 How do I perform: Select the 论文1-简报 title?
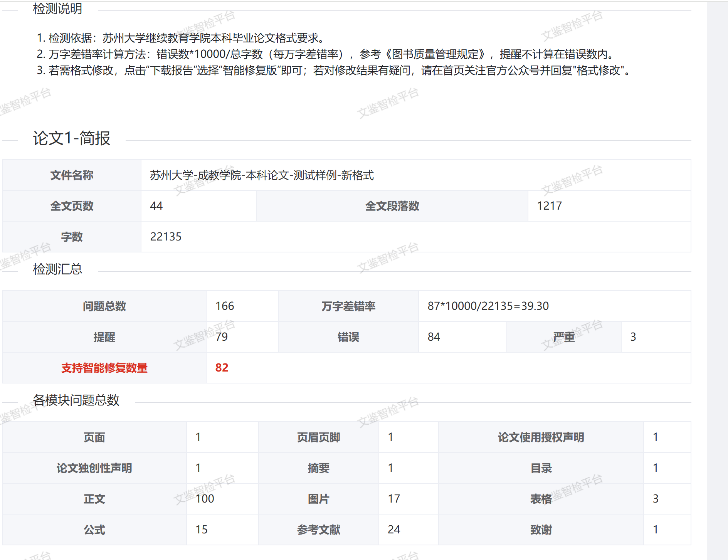coord(72,138)
